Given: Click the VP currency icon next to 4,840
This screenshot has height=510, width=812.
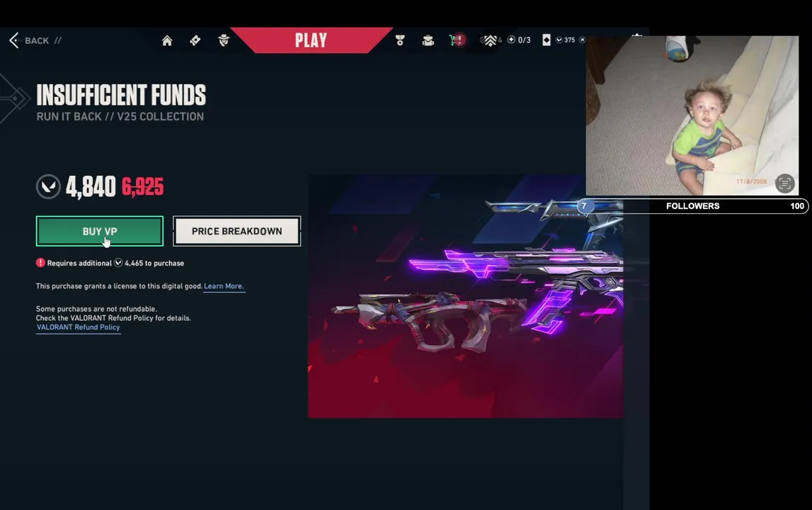Looking at the screenshot, I should pyautogui.click(x=48, y=186).
